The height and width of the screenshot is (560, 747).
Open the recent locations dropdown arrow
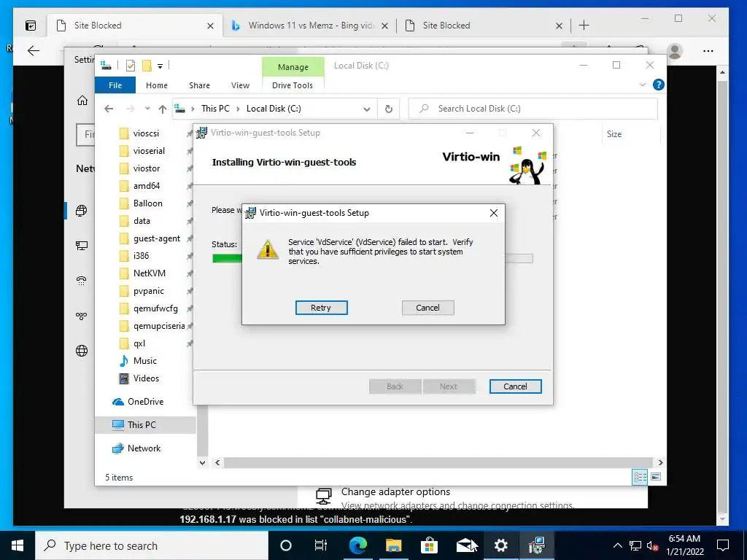pos(147,109)
